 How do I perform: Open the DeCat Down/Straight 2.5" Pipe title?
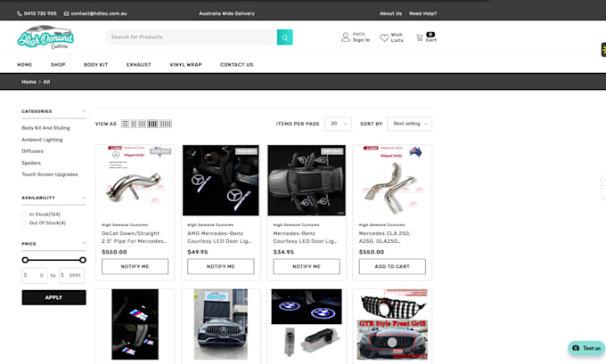134,238
